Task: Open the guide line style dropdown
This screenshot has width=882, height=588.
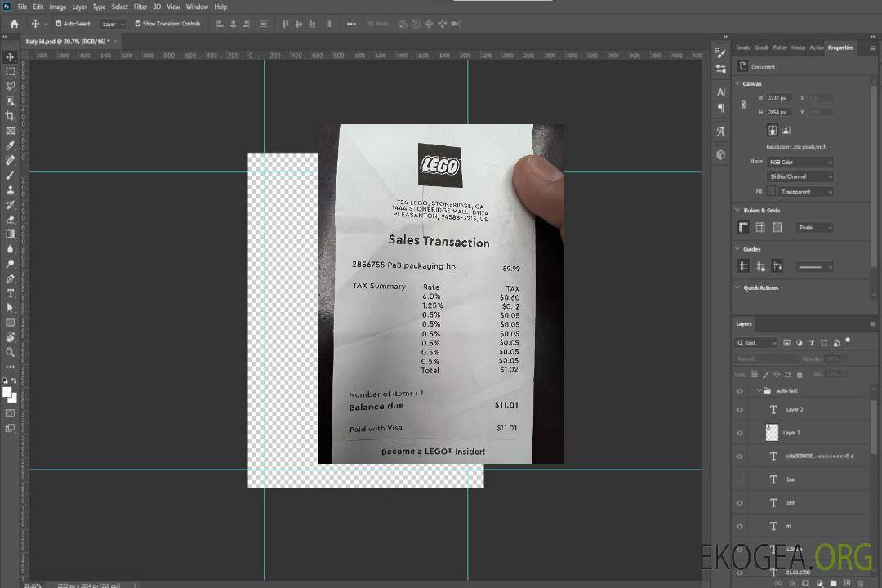Action: [x=814, y=267]
